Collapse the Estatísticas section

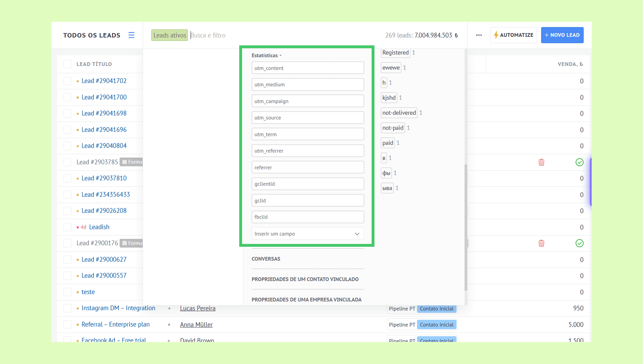point(266,56)
